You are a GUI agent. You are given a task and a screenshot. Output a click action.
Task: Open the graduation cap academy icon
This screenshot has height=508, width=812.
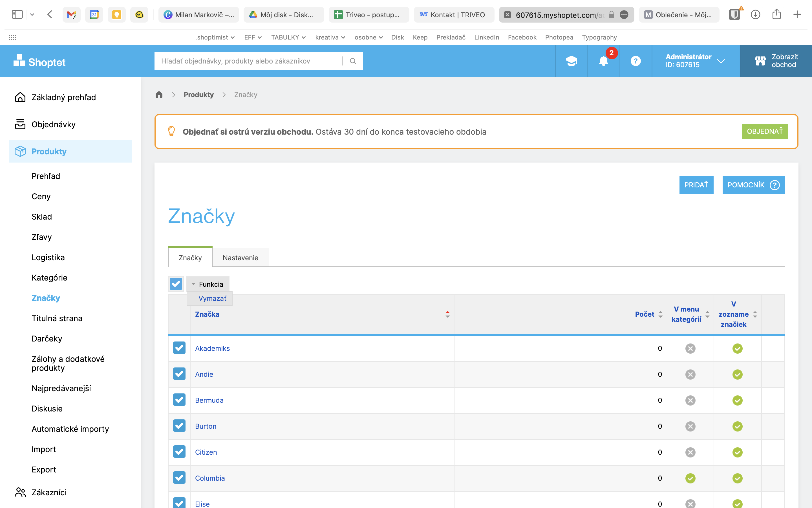tap(572, 61)
